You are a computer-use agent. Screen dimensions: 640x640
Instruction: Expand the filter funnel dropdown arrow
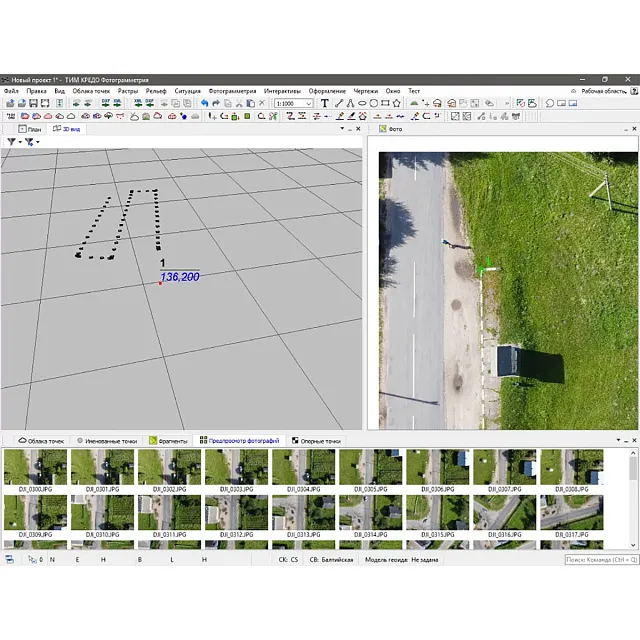tap(19, 142)
